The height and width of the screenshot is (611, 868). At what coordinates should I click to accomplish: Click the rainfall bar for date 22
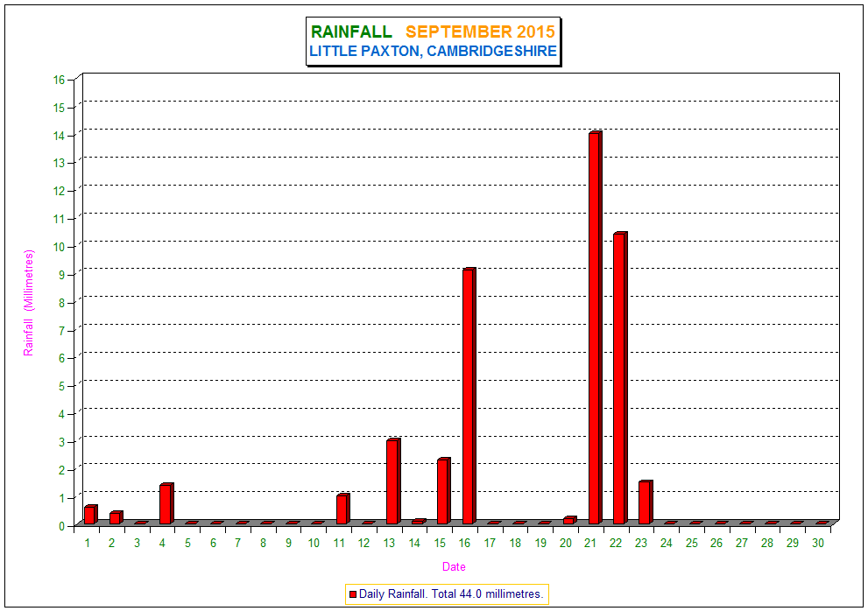pyautogui.click(x=620, y=378)
